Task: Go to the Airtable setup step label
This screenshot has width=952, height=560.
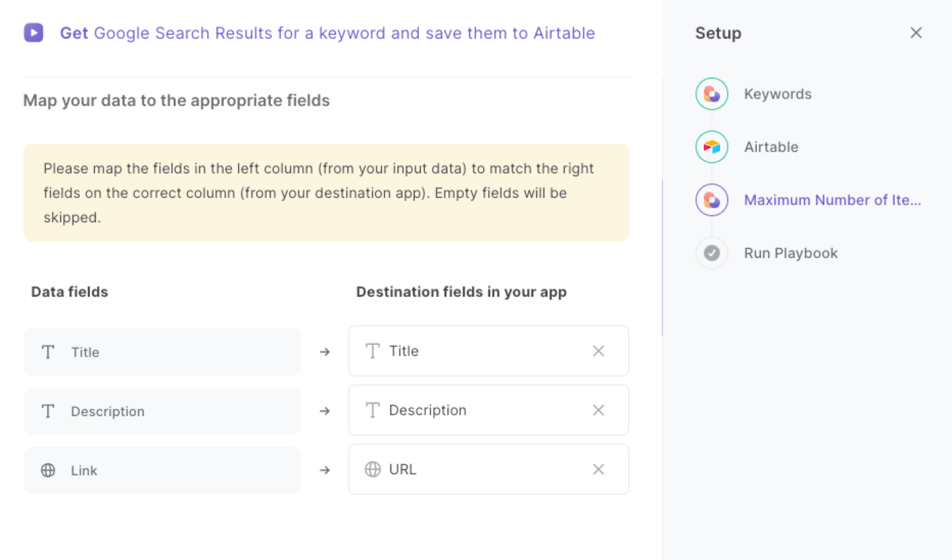Action: pyautogui.click(x=771, y=147)
